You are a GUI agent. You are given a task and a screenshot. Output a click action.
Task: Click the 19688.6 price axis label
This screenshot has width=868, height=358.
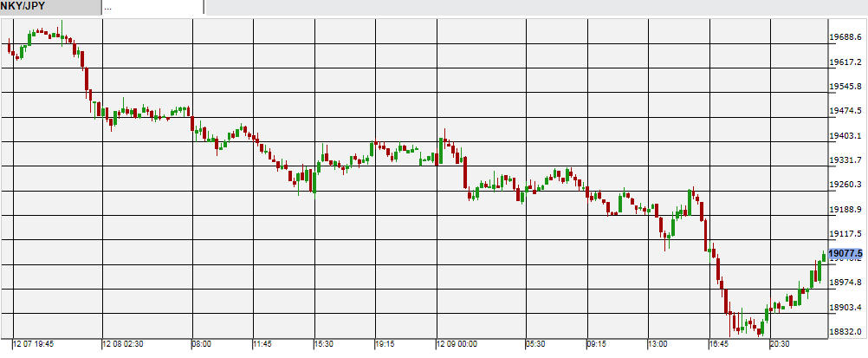point(845,37)
